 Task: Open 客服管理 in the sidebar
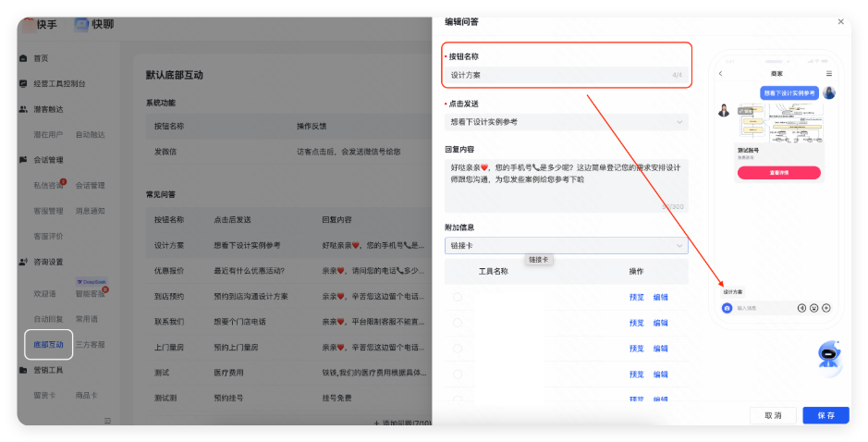pyautogui.click(x=48, y=211)
